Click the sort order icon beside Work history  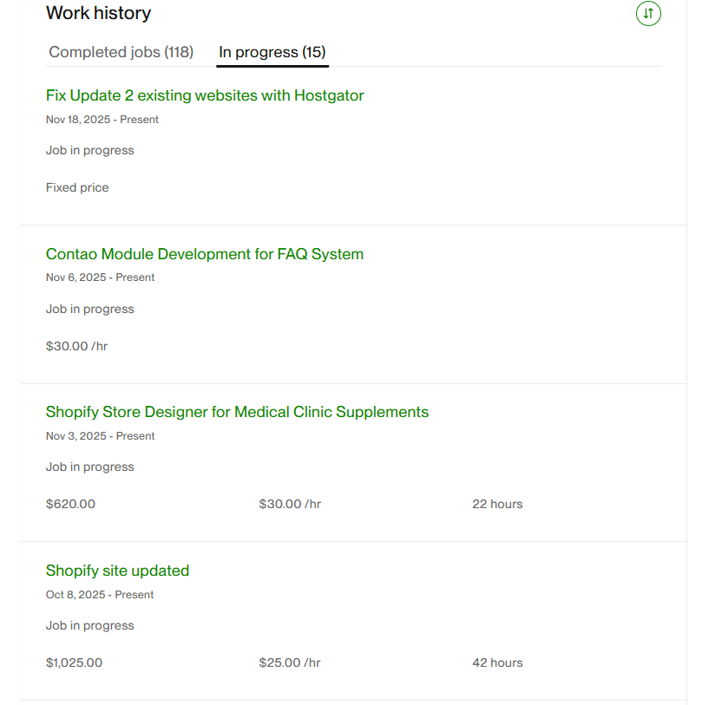[648, 14]
